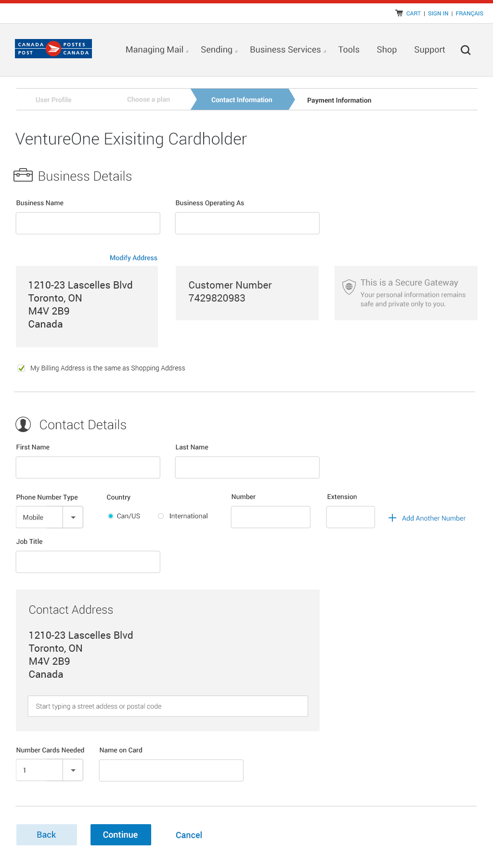The height and width of the screenshot is (868, 493).
Task: Focus the Last Name field
Action: tap(247, 467)
